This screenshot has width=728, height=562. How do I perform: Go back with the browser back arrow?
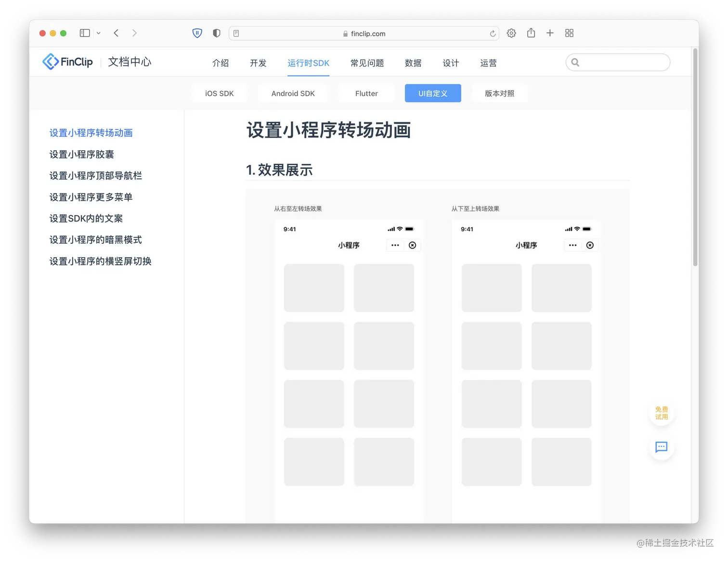point(116,33)
